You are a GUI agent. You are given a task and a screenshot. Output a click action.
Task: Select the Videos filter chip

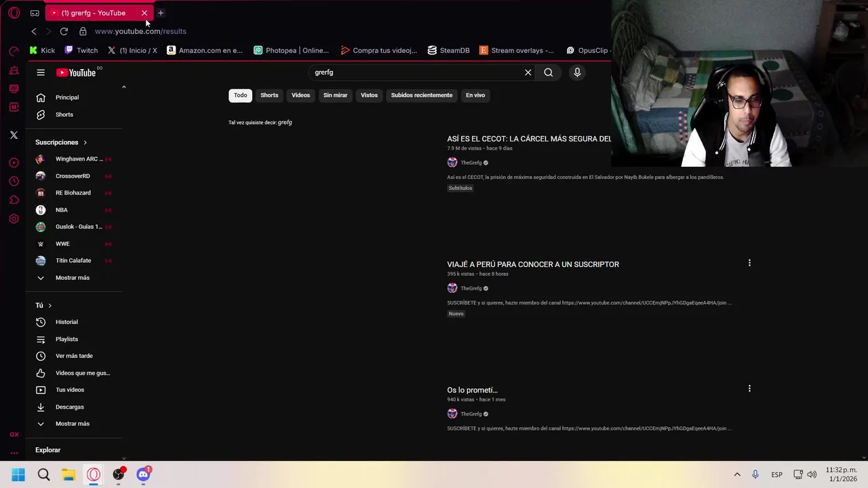300,96
